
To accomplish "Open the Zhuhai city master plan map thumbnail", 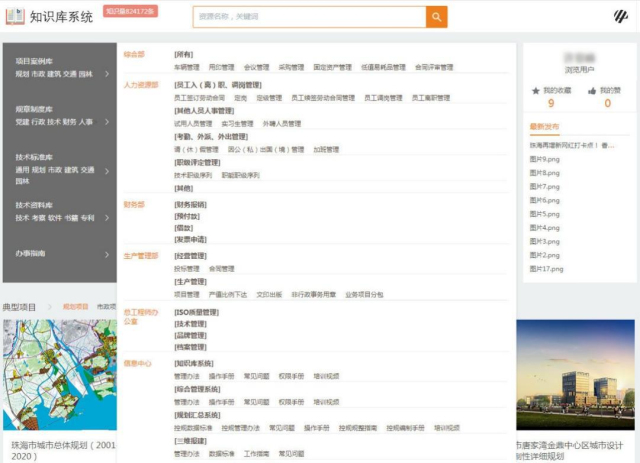I will pyautogui.click(x=59, y=375).
